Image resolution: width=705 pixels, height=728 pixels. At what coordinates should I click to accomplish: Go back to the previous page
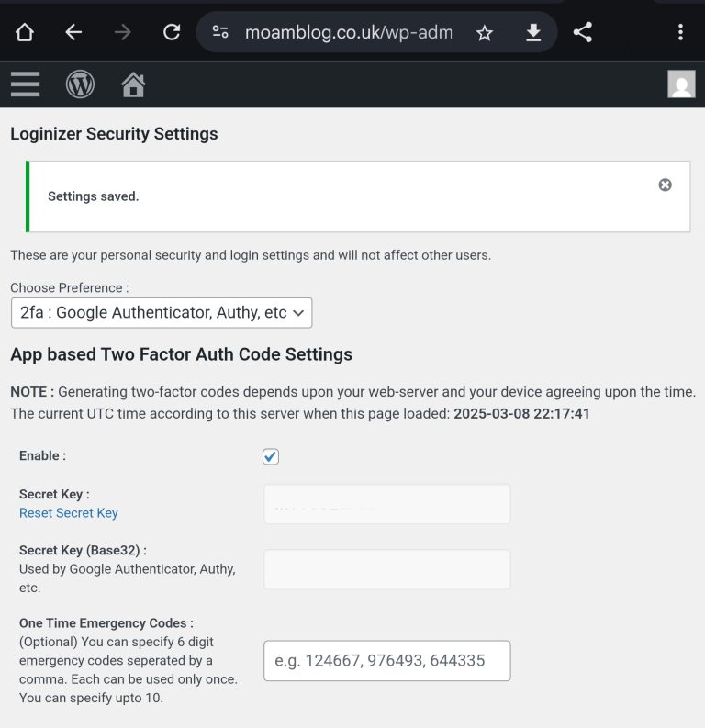(x=73, y=33)
